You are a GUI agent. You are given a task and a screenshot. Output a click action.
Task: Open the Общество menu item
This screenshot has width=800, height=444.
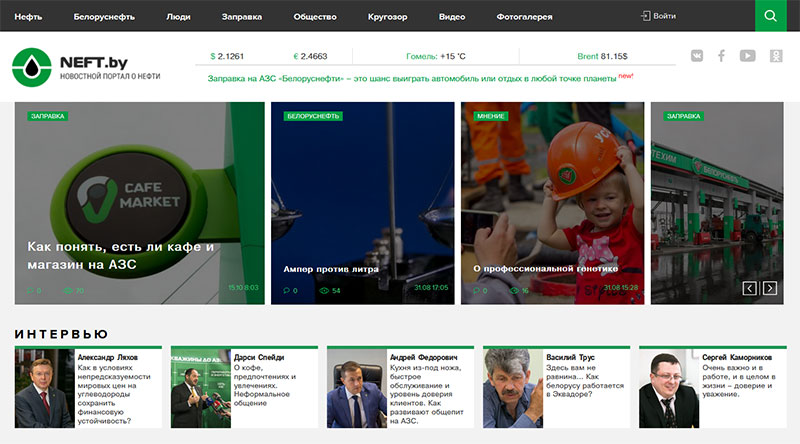click(315, 16)
